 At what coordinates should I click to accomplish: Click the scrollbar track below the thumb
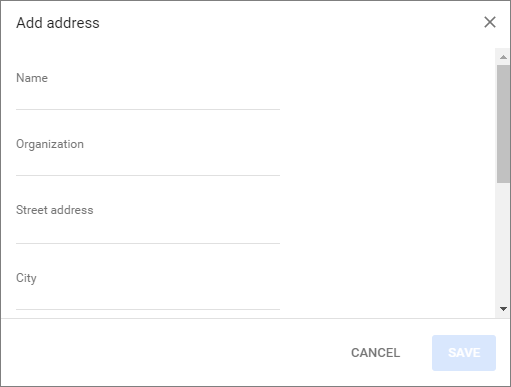click(x=503, y=242)
